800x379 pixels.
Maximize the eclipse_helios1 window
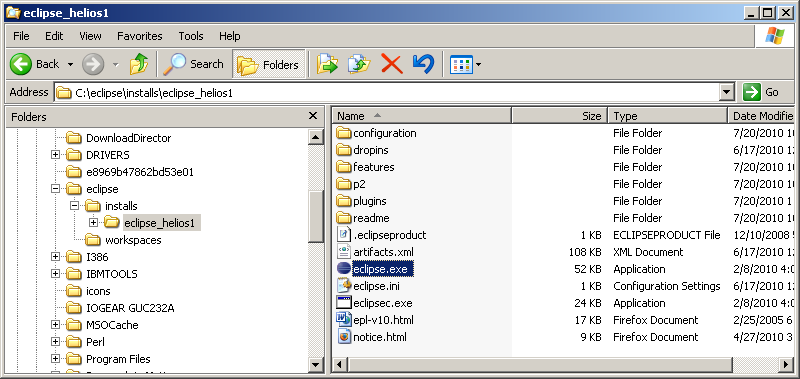pyautogui.click(x=767, y=13)
